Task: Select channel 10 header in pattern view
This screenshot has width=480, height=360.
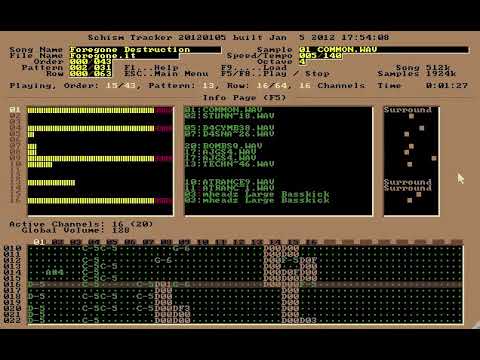Action: tap(202, 242)
